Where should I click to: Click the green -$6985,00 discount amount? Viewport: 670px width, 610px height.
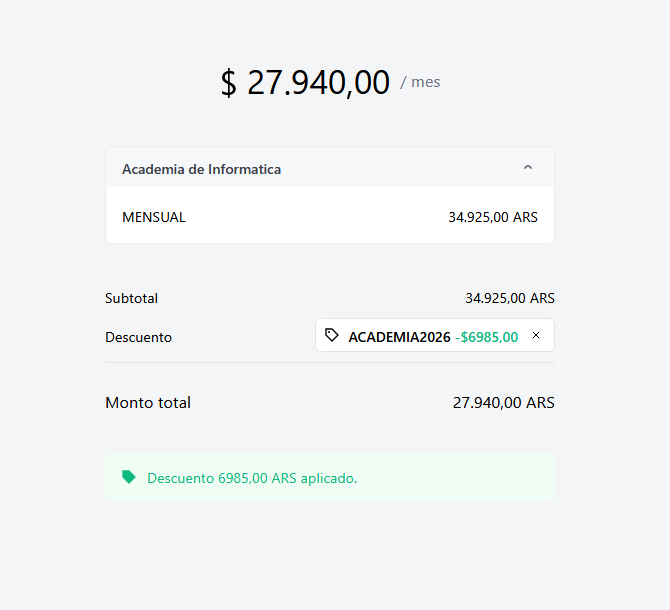tap(487, 337)
